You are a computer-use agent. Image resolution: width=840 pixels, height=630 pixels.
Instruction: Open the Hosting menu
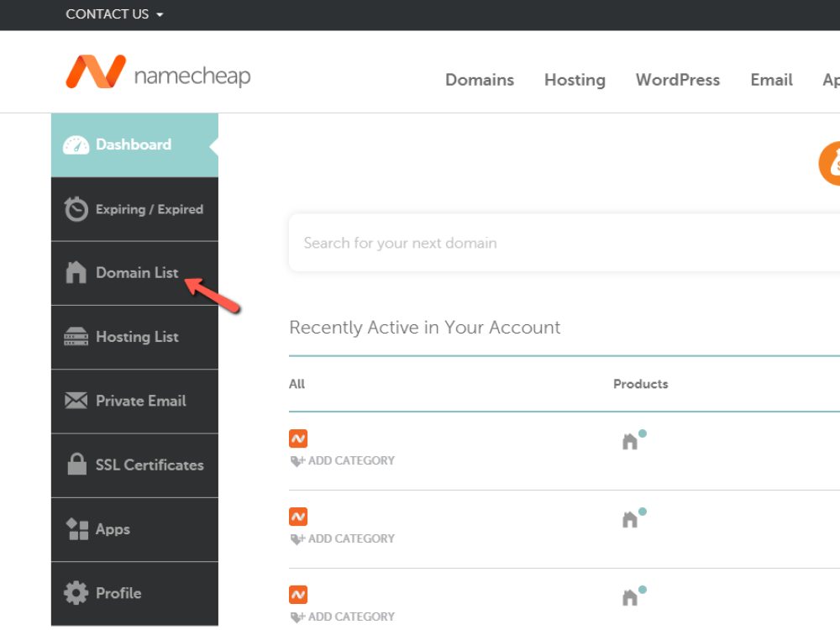[575, 80]
